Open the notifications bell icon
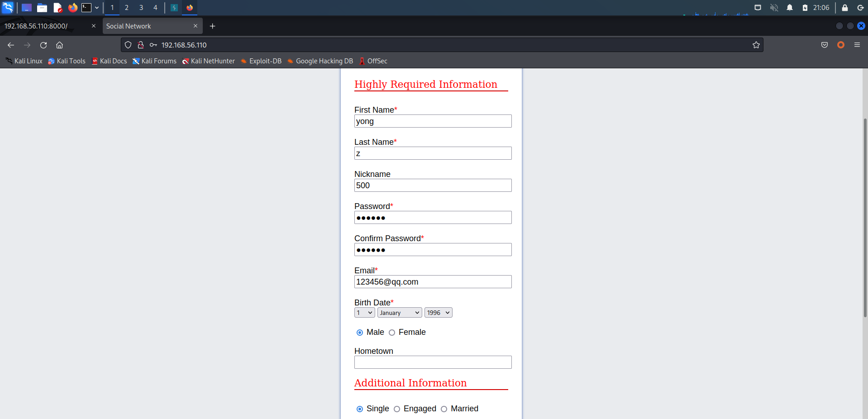The width and height of the screenshot is (868, 419). point(790,8)
